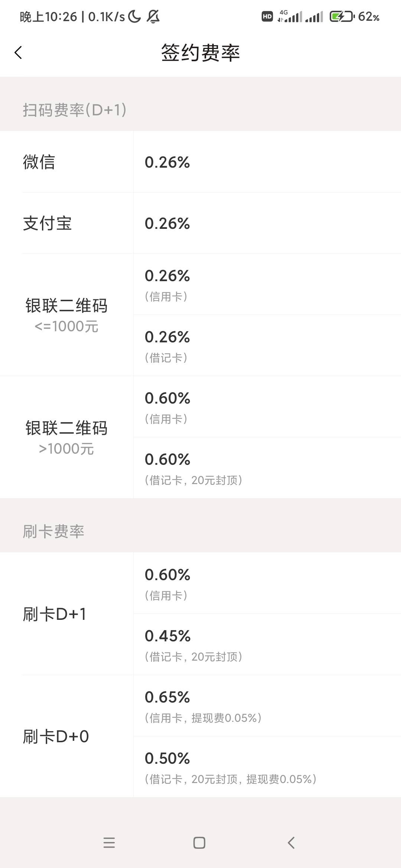Screen dimensions: 401x868
Task: Tap the Android recent apps menu icon
Action: pyautogui.click(x=109, y=843)
